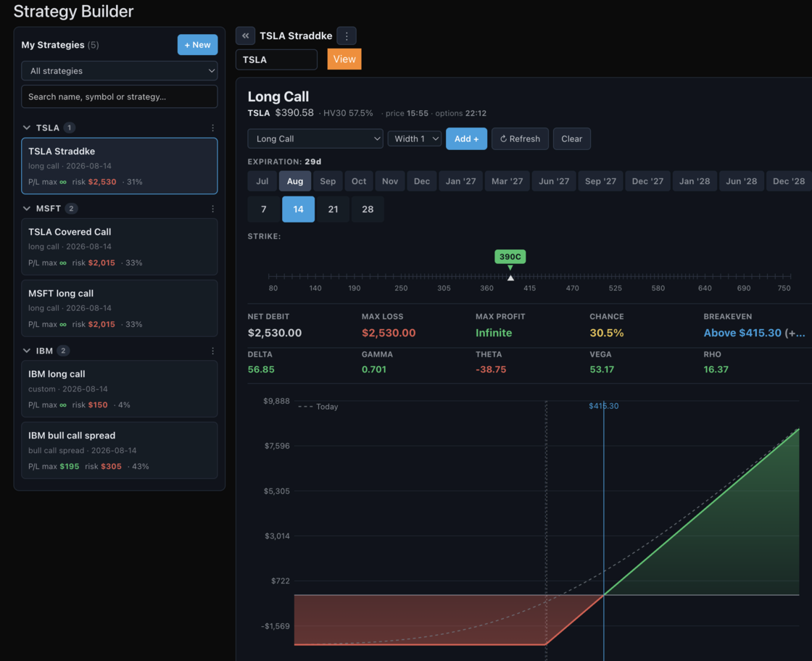812x661 pixels.
Task: Collapse the TSLA strategy group
Action: click(x=26, y=128)
